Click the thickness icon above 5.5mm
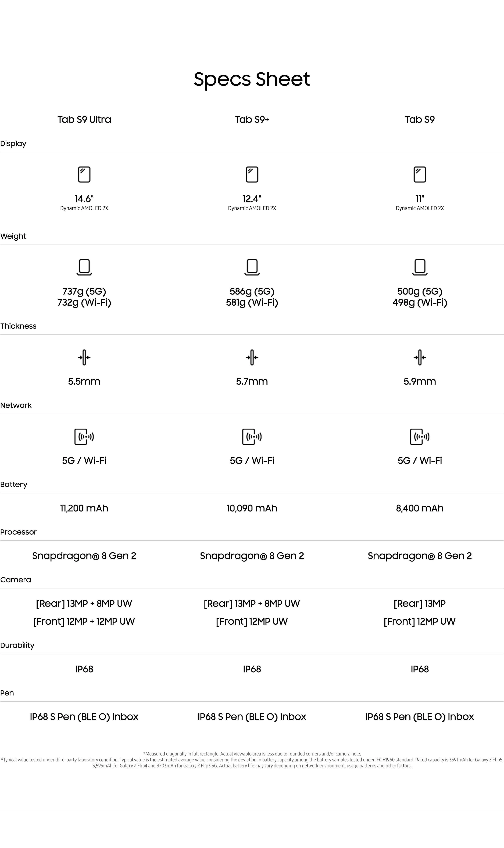Viewport: 504px width, 848px height. point(84,357)
